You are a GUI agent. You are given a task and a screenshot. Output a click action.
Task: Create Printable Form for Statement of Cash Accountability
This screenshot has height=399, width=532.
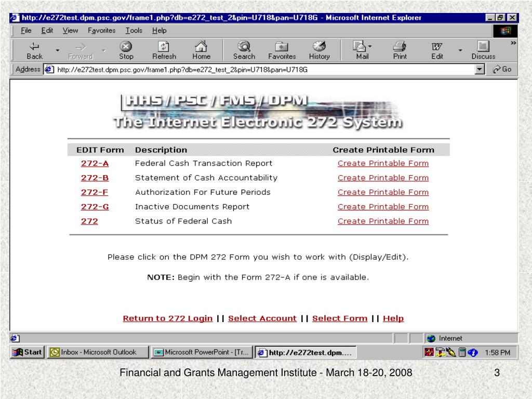383,178
